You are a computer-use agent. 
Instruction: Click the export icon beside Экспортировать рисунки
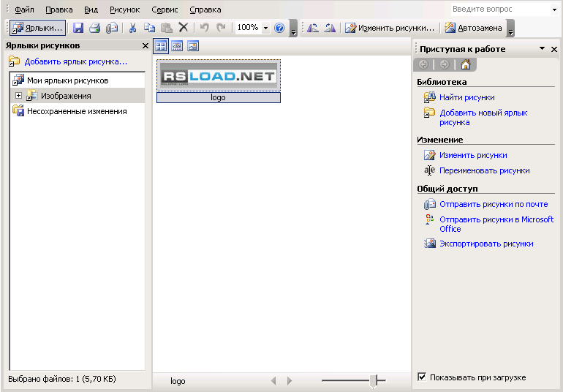[x=429, y=244]
